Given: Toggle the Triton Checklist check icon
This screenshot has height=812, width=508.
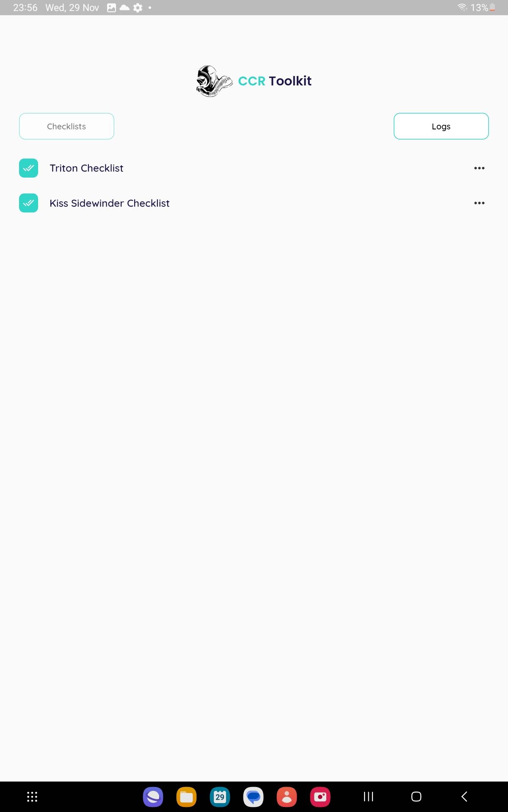Looking at the screenshot, I should [28, 168].
